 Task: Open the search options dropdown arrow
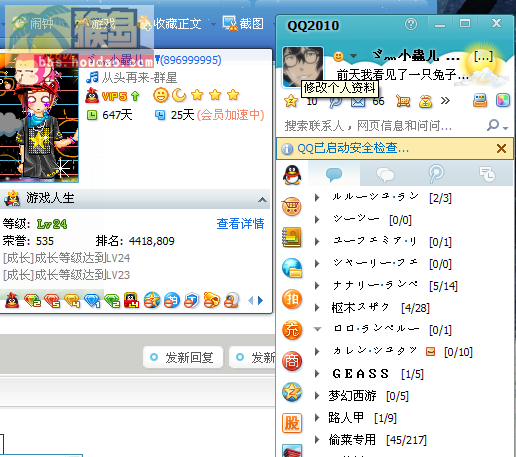506,128
